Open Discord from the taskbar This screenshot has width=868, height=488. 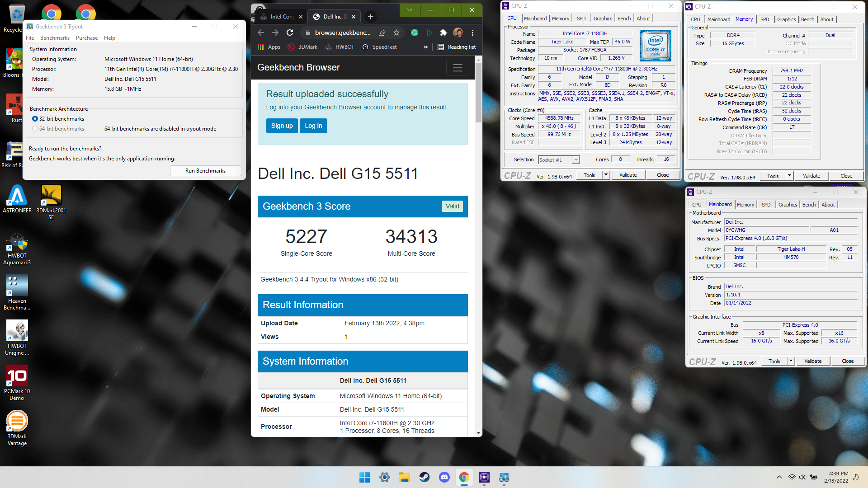coord(444,477)
